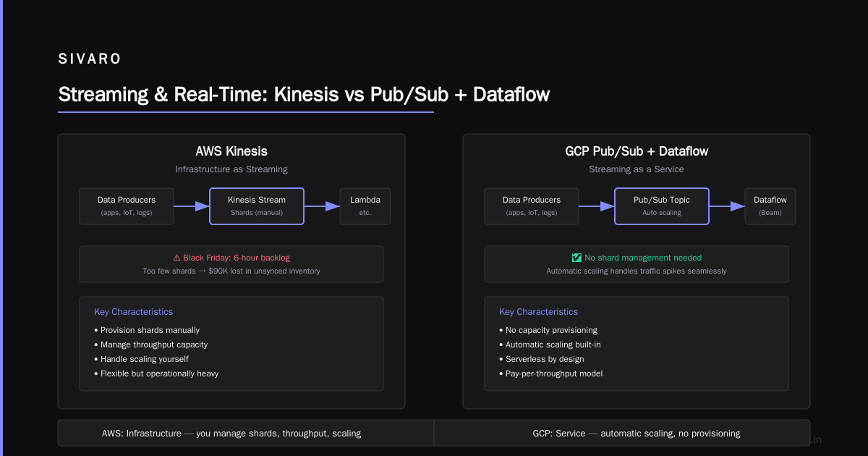Click the GCP Service summary footer bar
Image resolution: width=868 pixels, height=456 pixels.
(622, 433)
